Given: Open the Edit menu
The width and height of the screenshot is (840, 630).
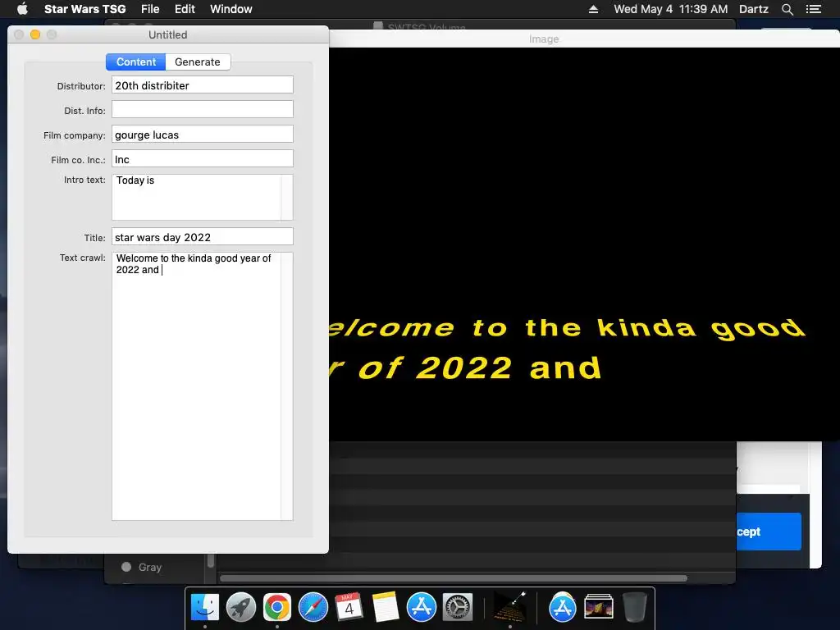Looking at the screenshot, I should (185, 9).
